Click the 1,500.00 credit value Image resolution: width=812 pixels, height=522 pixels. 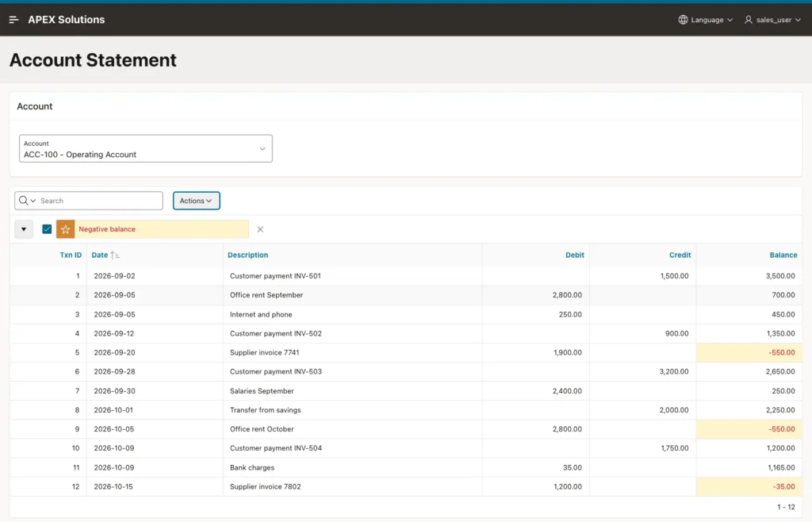point(674,276)
